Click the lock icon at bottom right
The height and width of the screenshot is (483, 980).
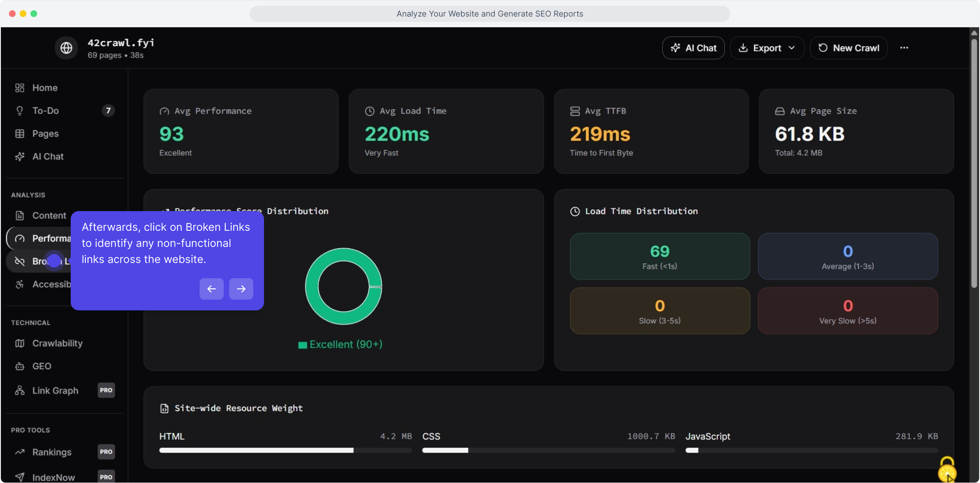(x=947, y=469)
